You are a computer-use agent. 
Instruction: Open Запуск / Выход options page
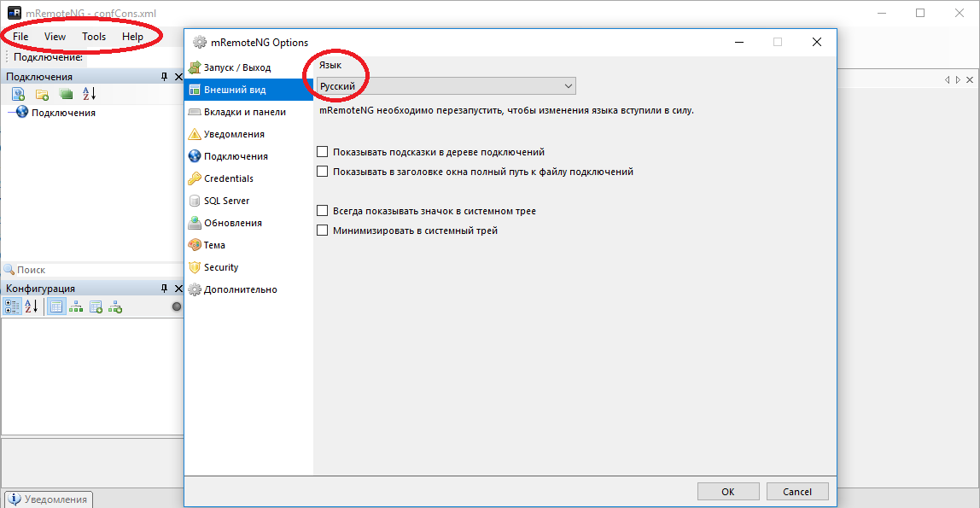pos(248,67)
